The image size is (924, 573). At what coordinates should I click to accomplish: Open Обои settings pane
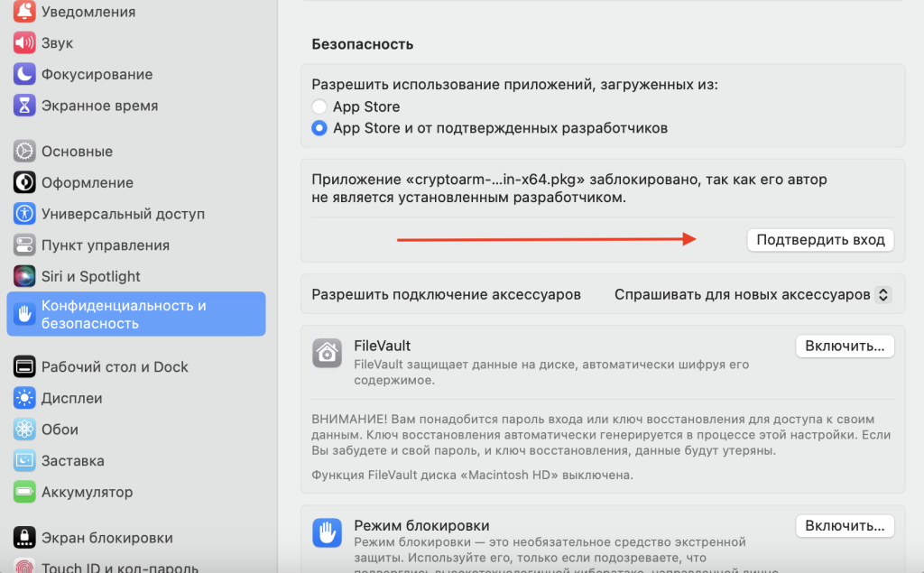pos(136,430)
